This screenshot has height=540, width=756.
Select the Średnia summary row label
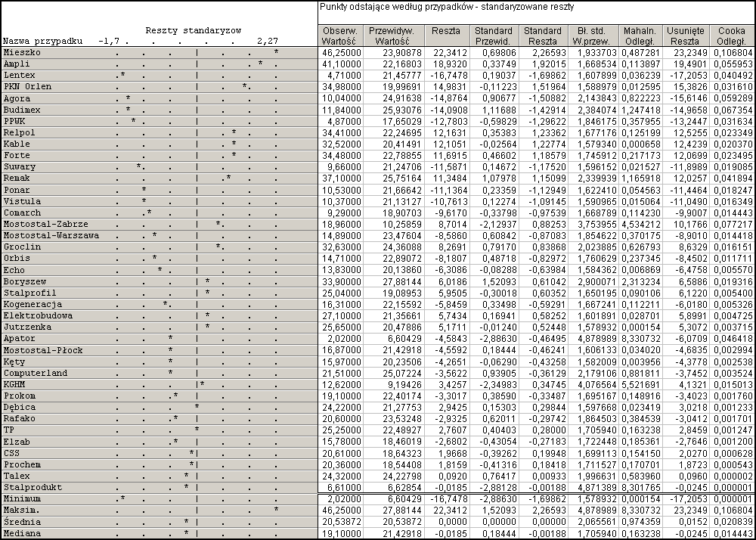(x=22, y=522)
